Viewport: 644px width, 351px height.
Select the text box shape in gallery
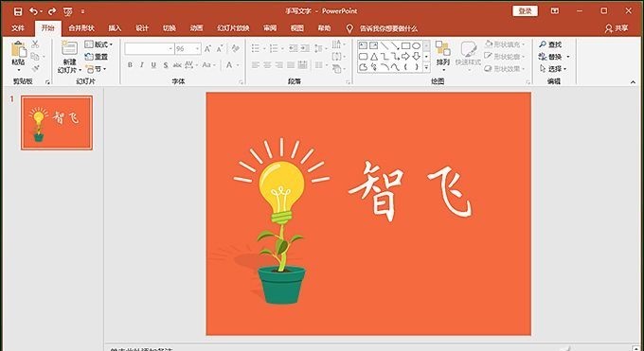click(x=363, y=45)
